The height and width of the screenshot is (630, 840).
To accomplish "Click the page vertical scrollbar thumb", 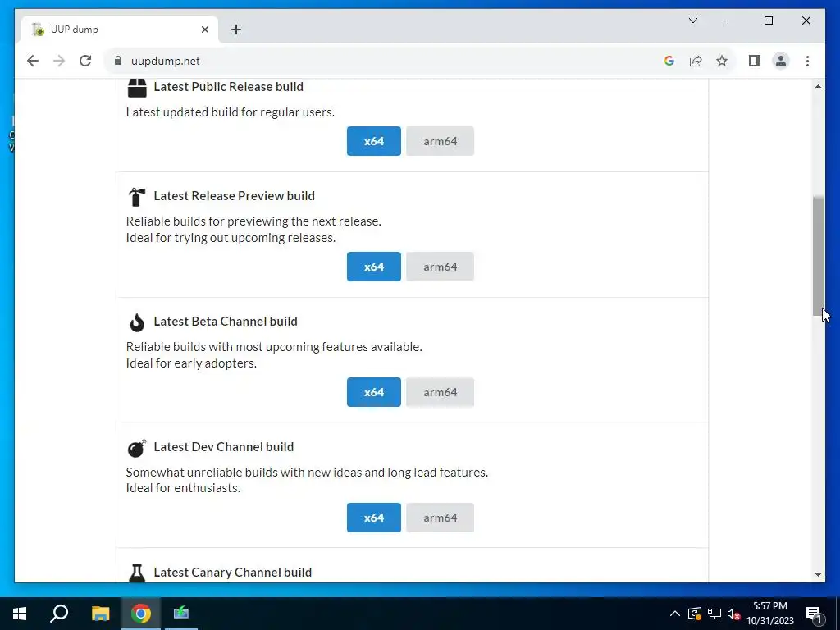I will point(818,256).
